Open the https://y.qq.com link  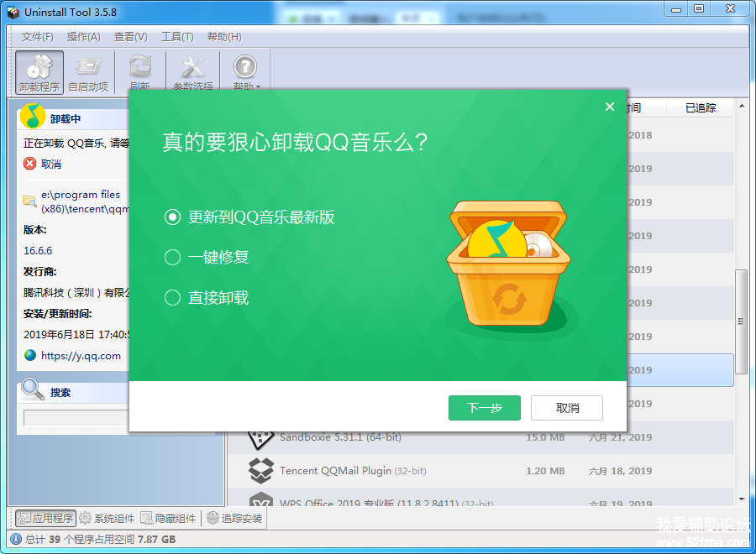[x=81, y=356]
